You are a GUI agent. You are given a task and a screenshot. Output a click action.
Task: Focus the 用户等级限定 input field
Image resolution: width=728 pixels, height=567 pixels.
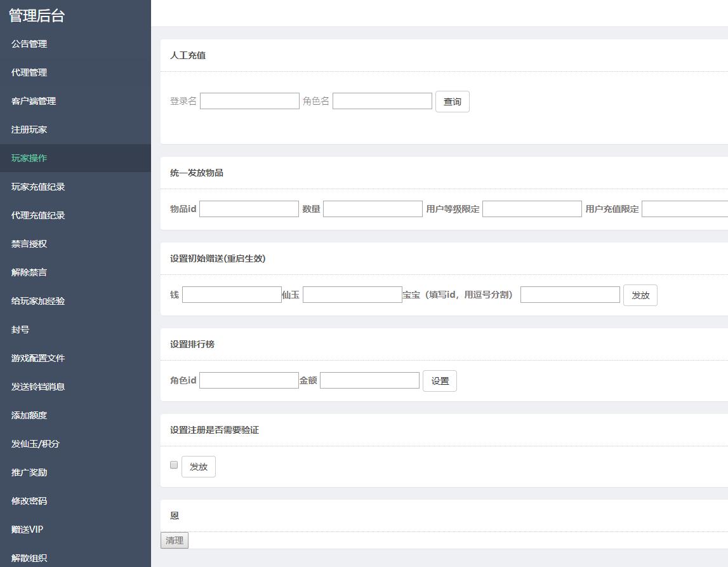pos(532,209)
